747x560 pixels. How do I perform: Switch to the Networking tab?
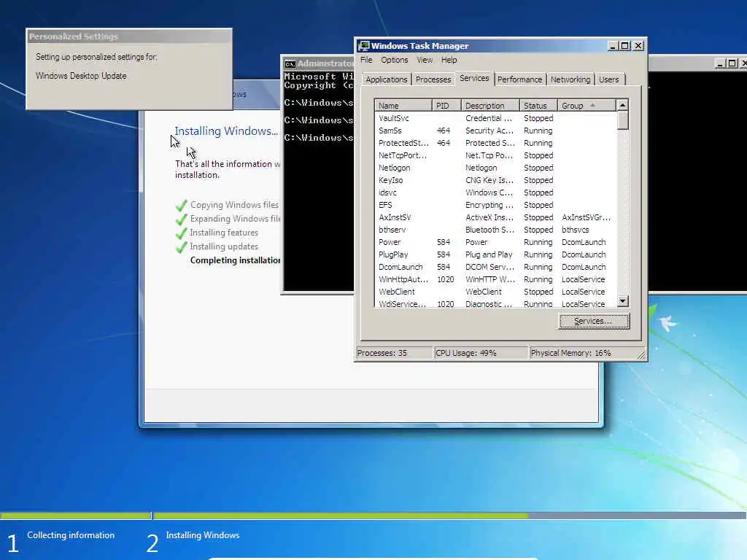[570, 79]
